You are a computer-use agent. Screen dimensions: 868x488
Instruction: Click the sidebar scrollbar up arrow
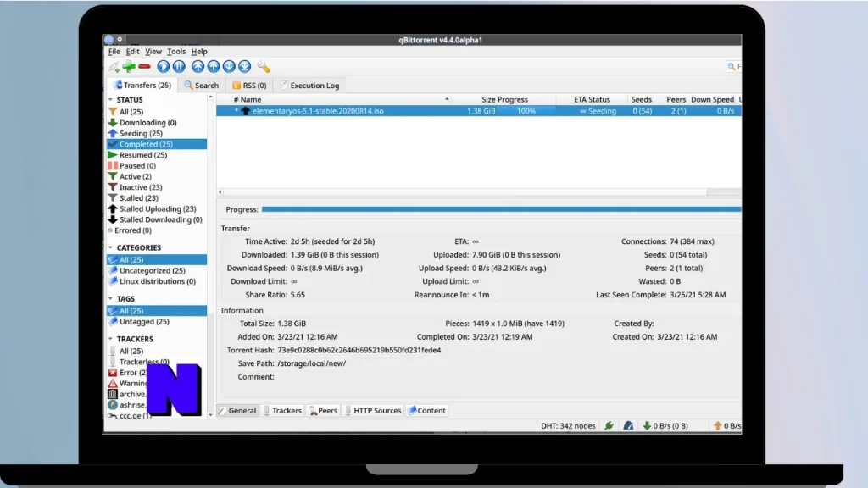(210, 97)
